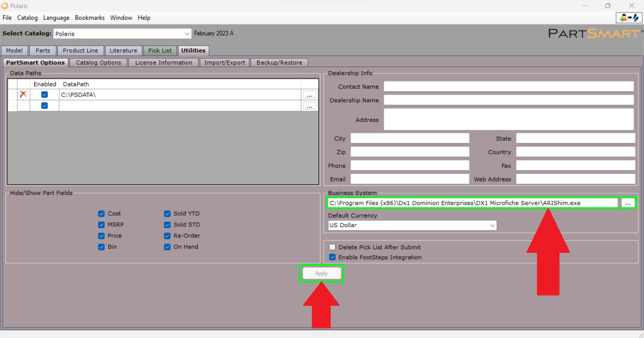Toggle the On Hand checkbox
The width and height of the screenshot is (644, 338).
coord(167,247)
